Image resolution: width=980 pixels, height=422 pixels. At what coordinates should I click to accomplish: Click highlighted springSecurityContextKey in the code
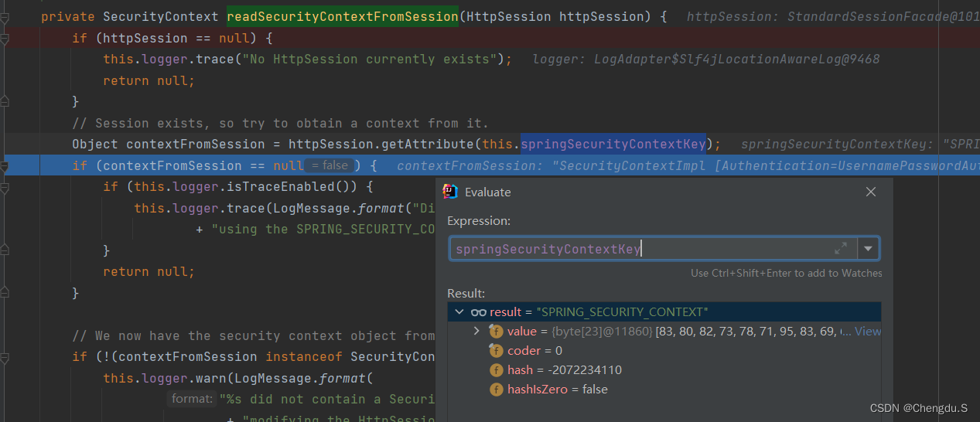[x=613, y=144]
